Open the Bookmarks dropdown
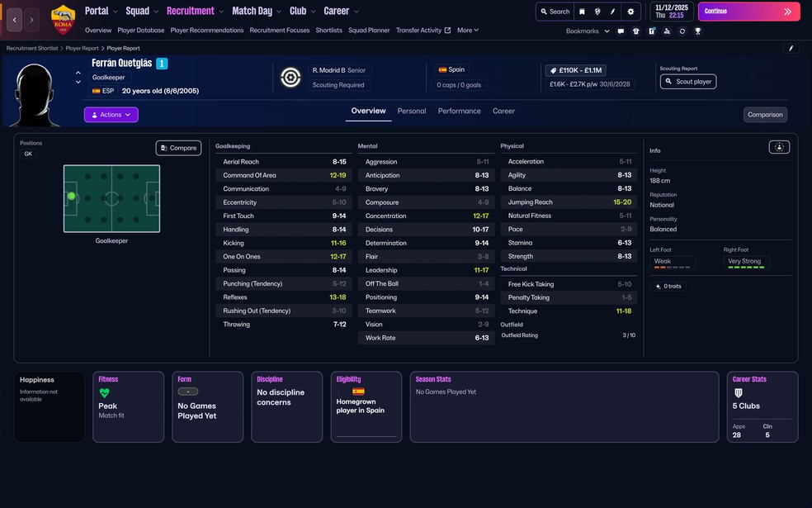The width and height of the screenshot is (812, 508). (x=588, y=31)
